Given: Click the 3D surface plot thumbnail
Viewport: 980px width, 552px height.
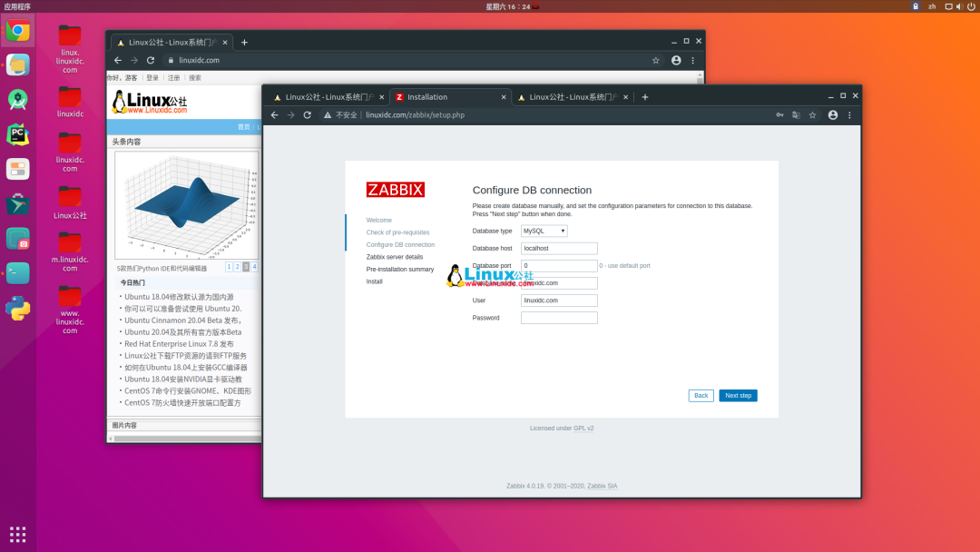Looking at the screenshot, I should click(187, 205).
